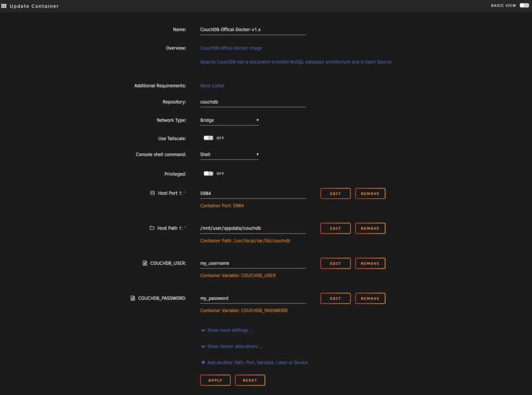Turn on the Use Tailscale switch
The height and width of the screenshot is (395, 532).
tap(209, 138)
